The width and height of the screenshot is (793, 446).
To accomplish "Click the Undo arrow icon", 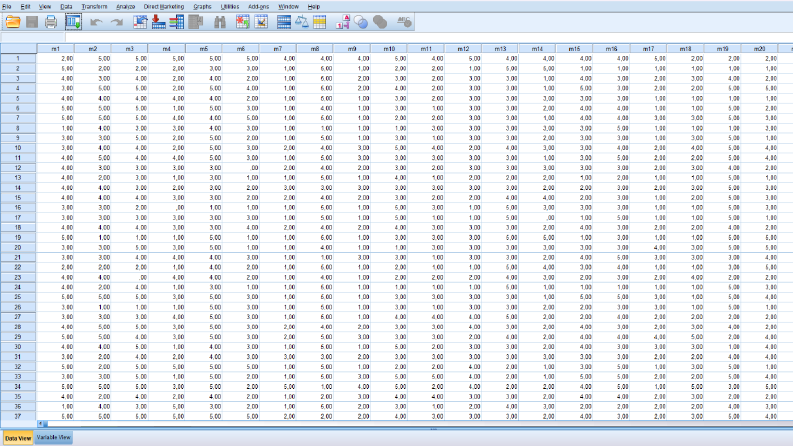I will point(96,22).
